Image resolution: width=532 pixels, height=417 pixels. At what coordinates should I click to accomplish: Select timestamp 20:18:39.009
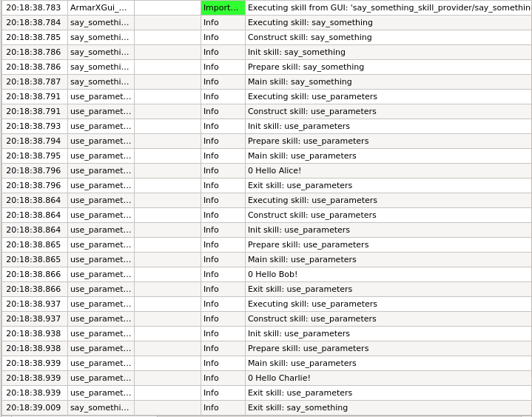[33, 407]
